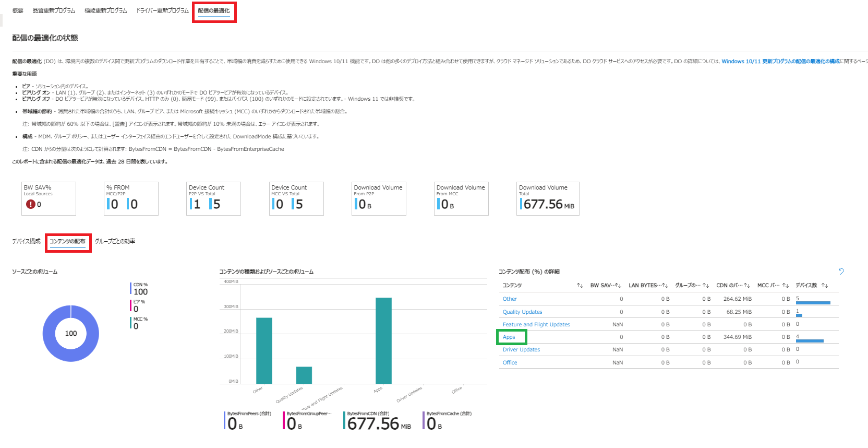Reset the content distribution table with the undo icon
This screenshot has width=868, height=448.
841,271
